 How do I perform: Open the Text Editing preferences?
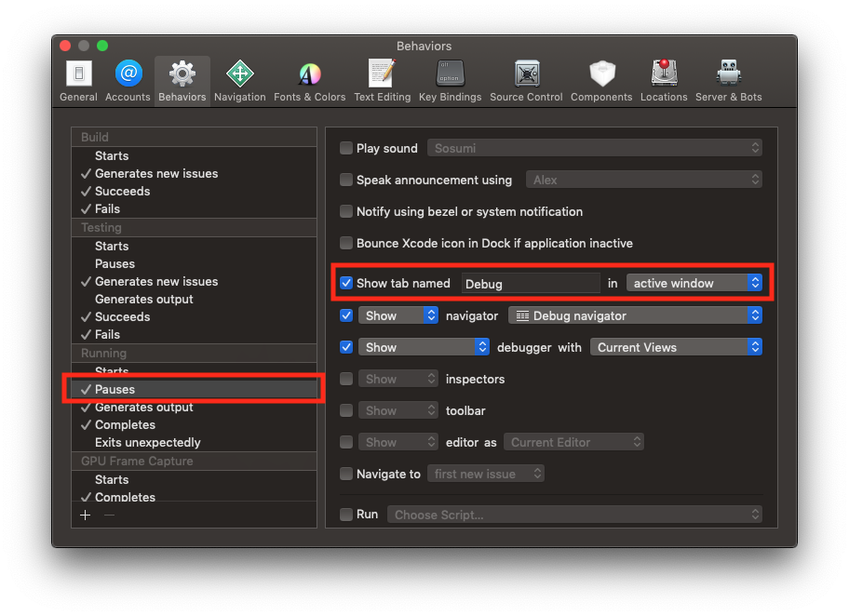(x=382, y=79)
